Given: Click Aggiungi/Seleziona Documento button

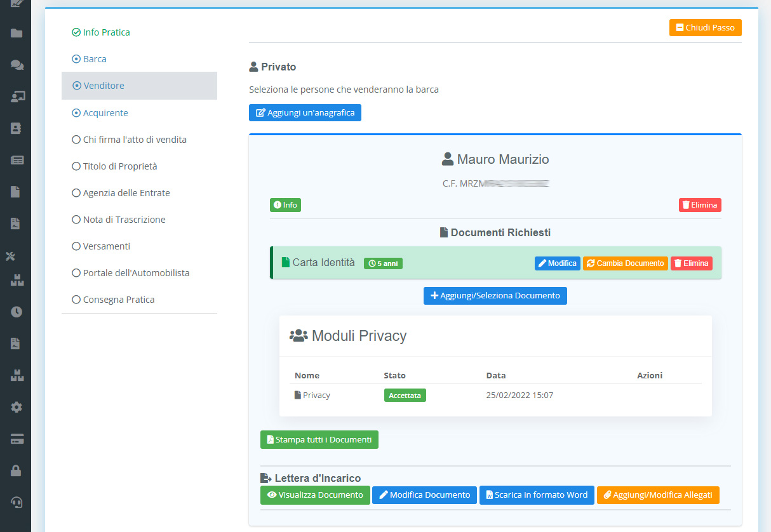Looking at the screenshot, I should click(x=495, y=295).
